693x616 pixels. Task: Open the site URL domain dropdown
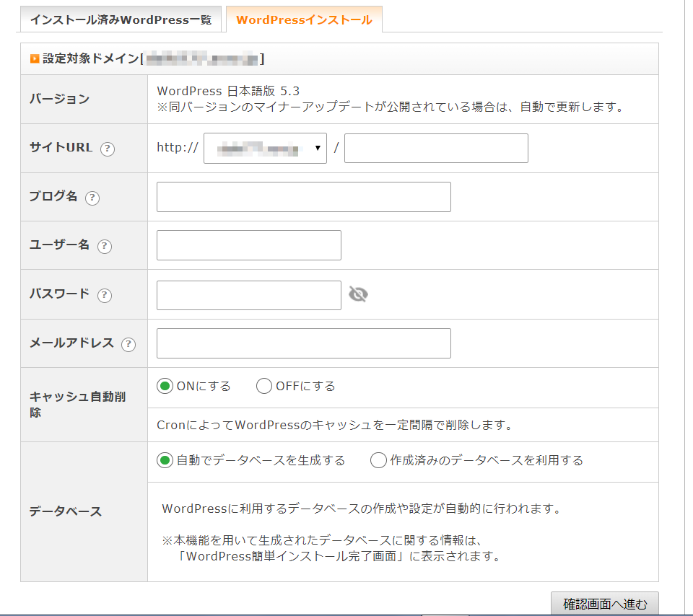tap(265, 149)
